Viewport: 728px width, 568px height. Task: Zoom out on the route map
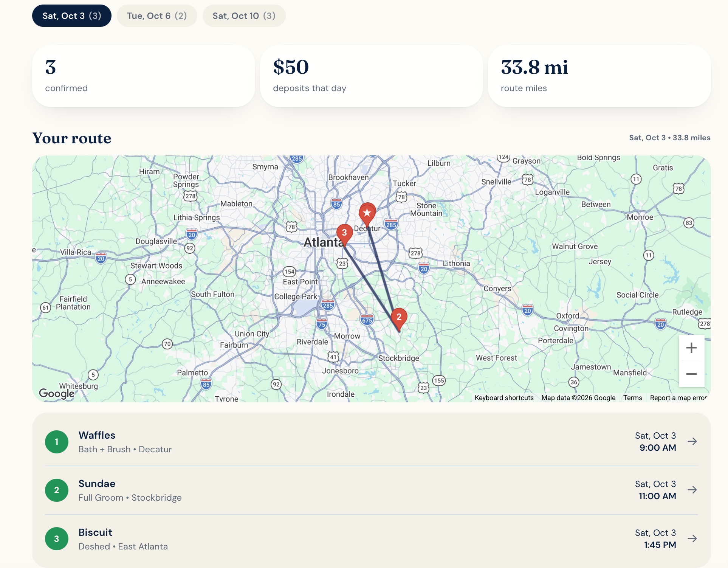[x=691, y=374]
